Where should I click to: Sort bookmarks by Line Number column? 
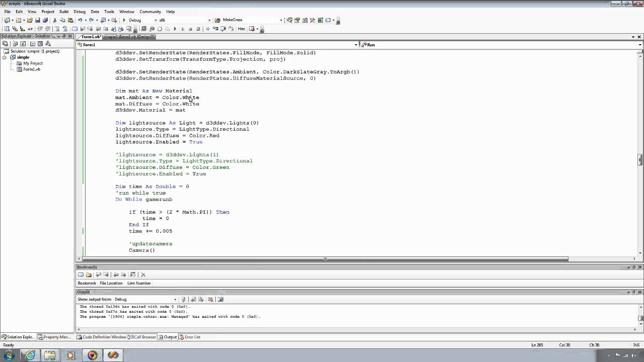139,283
